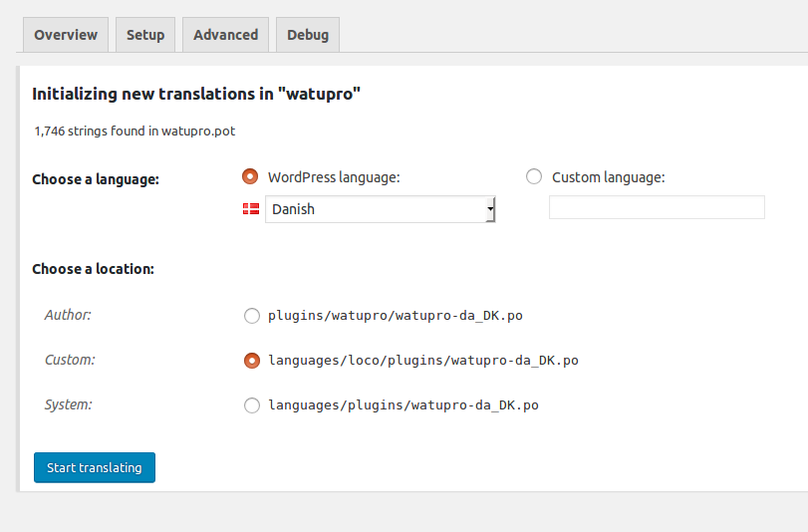
Task: Choose the Custom language radio option
Action: 534,176
